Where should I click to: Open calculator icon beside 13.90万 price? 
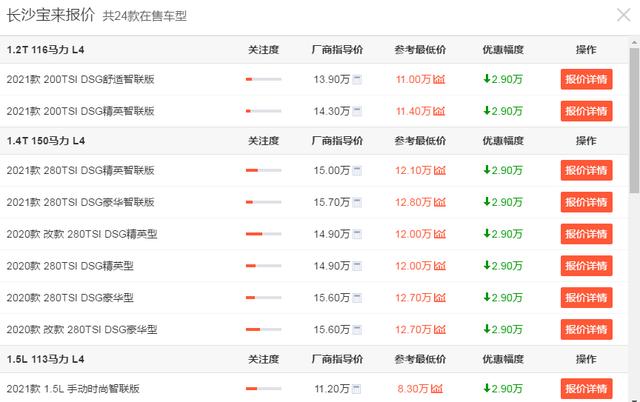(x=357, y=80)
